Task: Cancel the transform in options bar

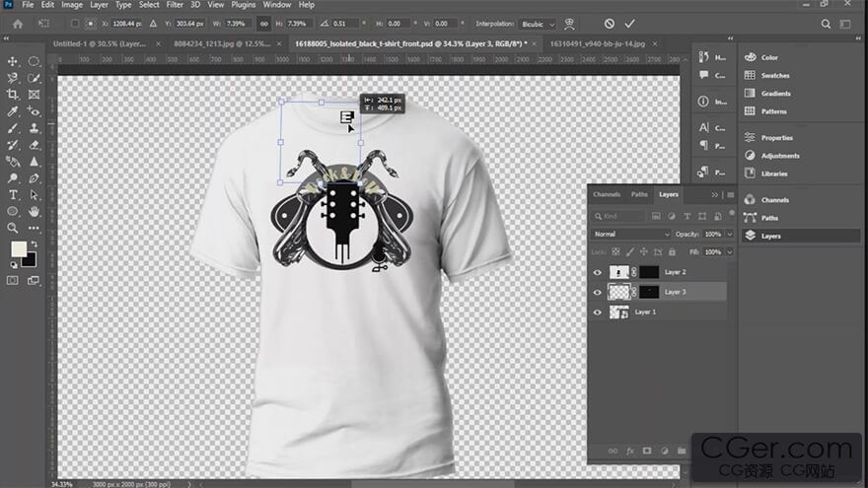Action: click(x=609, y=23)
